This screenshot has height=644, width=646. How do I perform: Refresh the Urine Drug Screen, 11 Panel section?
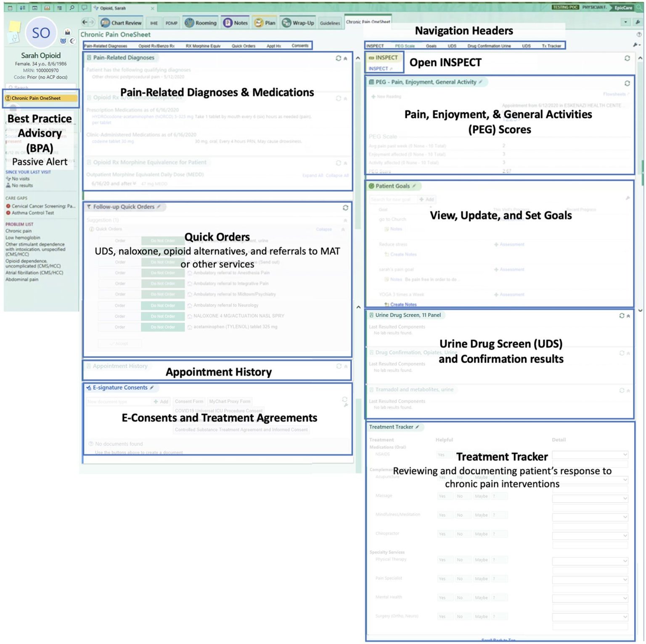point(622,315)
